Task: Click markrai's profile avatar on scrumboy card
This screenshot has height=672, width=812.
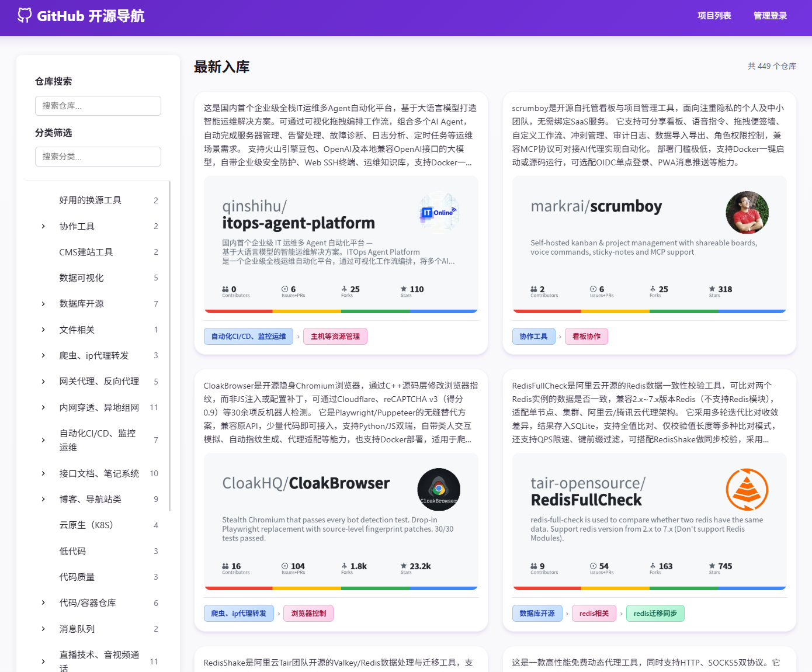Action: (x=747, y=213)
